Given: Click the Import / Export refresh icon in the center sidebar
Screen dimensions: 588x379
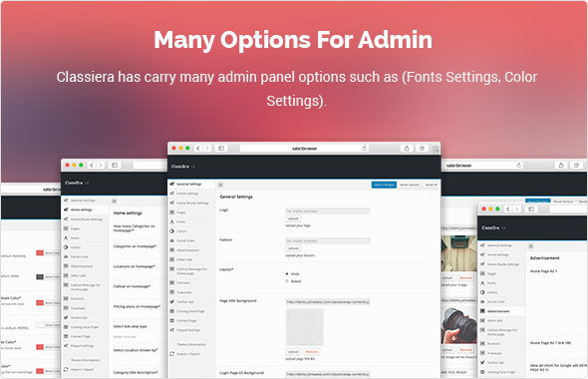Looking at the screenshot, I should 172,354.
